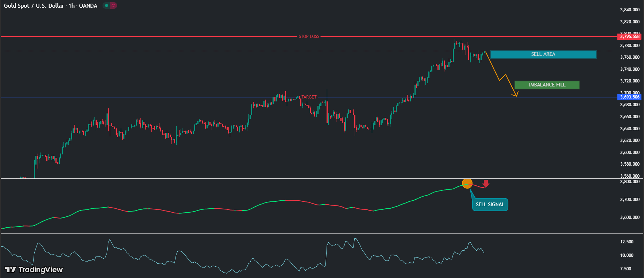Screen dimensions: 644x278
Task: Click the orange circle on the indicator line
Action: [x=467, y=184]
